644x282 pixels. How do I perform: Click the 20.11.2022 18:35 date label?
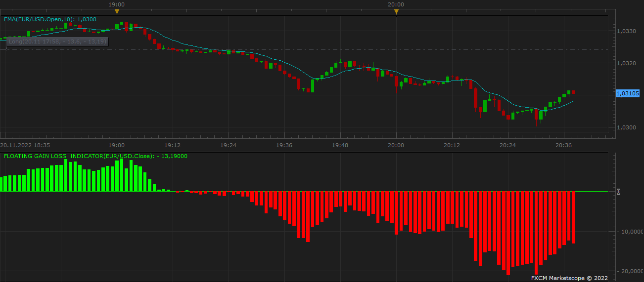pyautogui.click(x=25, y=145)
